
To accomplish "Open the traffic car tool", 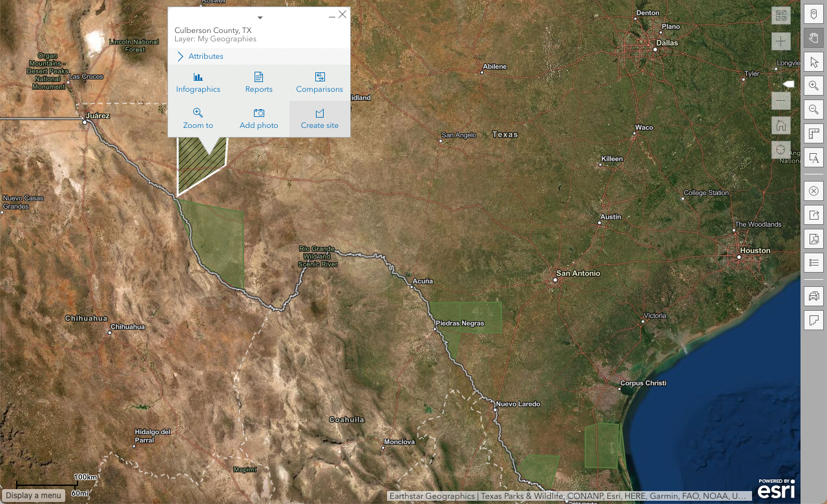I will (813, 297).
